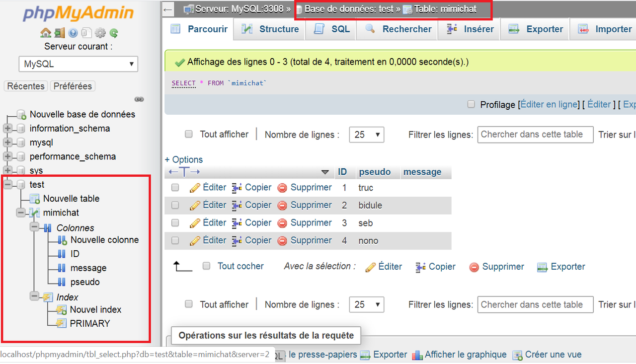Click the Supprimer icon for row nono
Image resolution: width=636 pixels, height=364 pixels.
coord(282,240)
